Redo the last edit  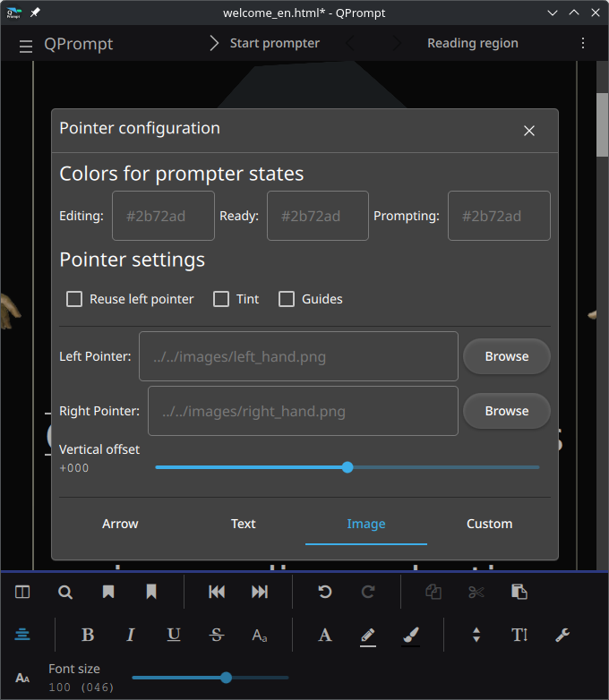coord(368,592)
